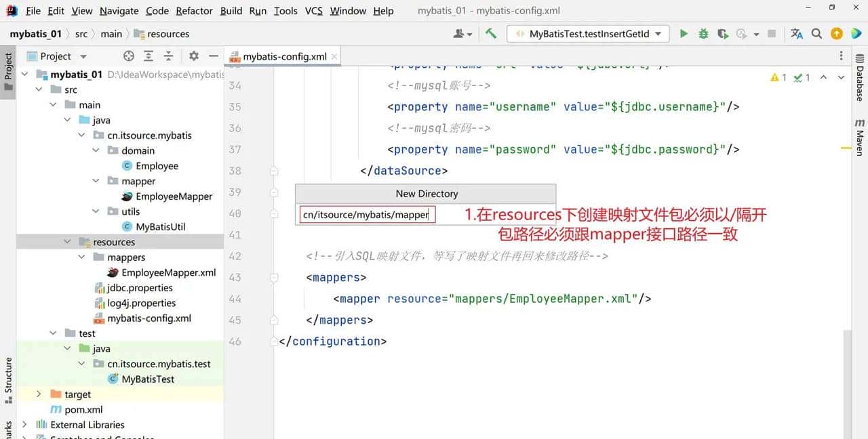Run MyBatisTest with the green play button
The image size is (868, 439).
pyautogui.click(x=684, y=34)
